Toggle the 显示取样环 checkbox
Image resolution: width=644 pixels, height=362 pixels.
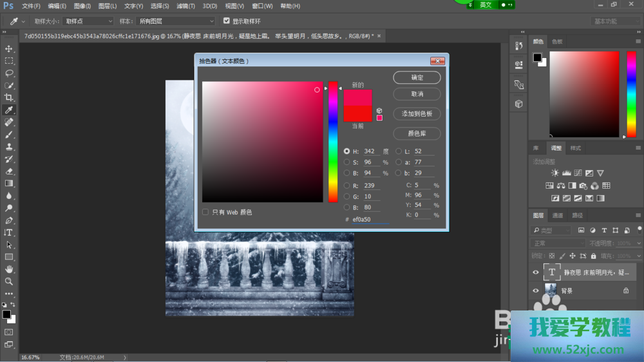coord(226,21)
